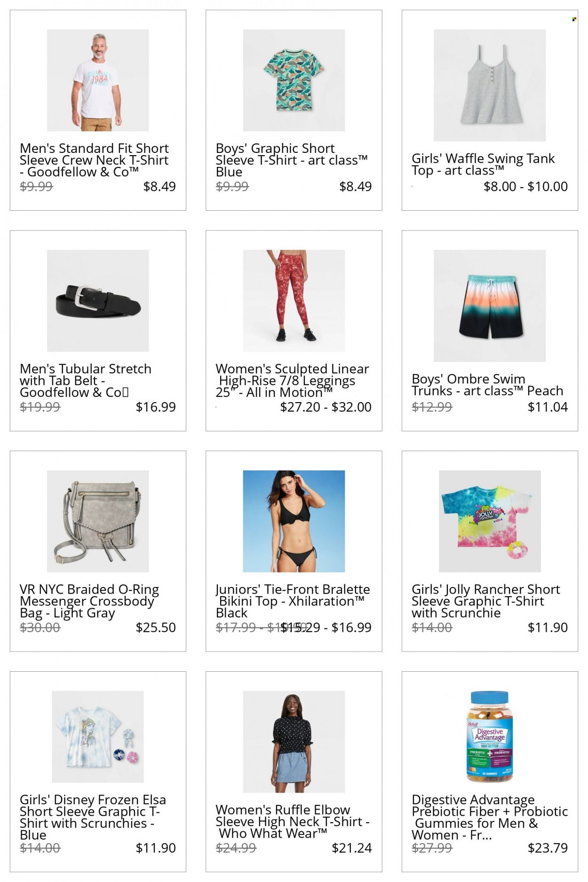Viewport: 588px width, 882px height.
Task: Click the $11.04 swim trunks sale price
Action: 548,407
